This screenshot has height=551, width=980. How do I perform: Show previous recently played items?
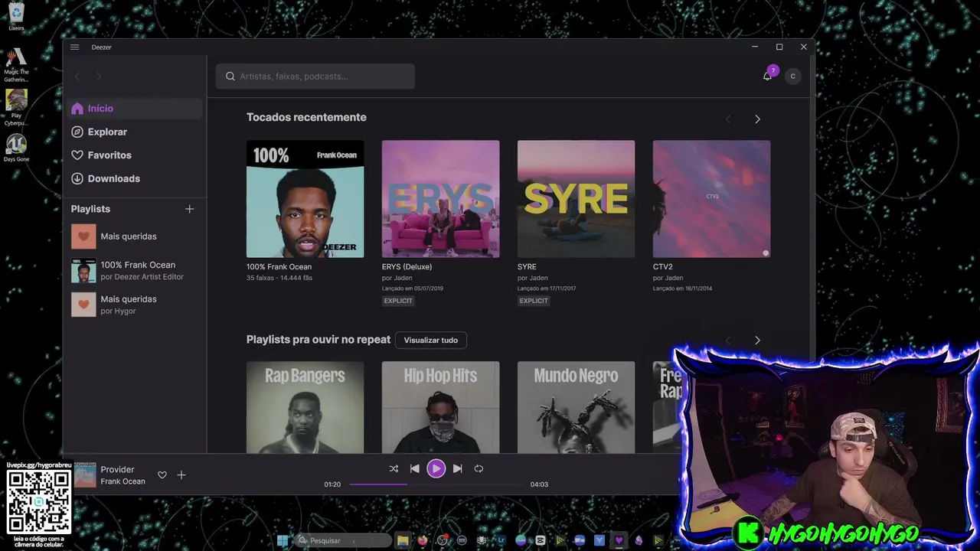(x=728, y=119)
